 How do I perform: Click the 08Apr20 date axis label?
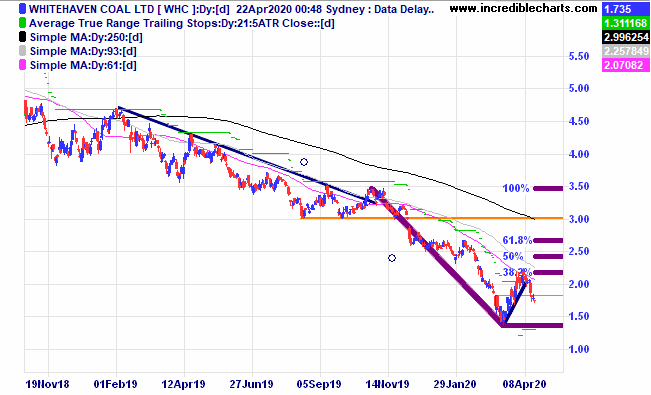[x=524, y=384]
